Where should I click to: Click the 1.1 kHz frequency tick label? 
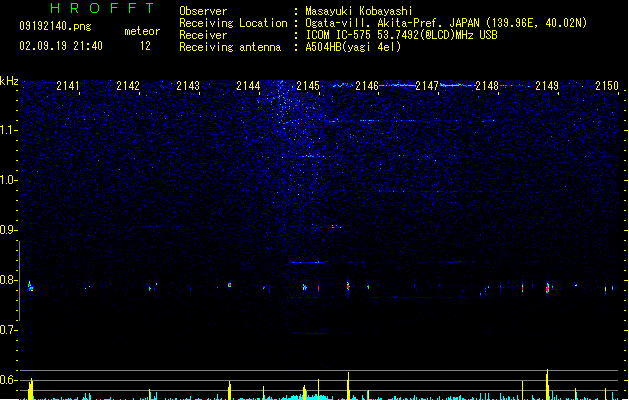tap(8, 130)
